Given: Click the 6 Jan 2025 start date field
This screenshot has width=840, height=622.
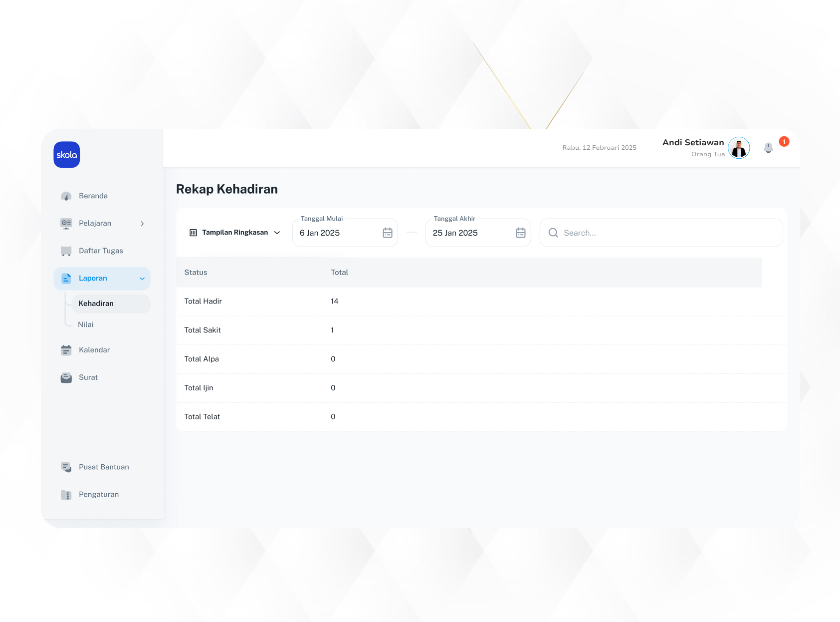Looking at the screenshot, I should (x=335, y=233).
